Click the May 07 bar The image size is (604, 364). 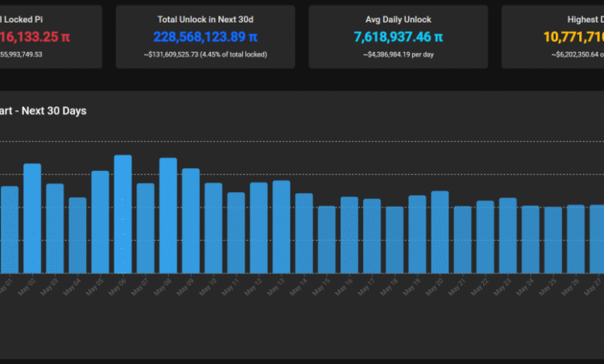(146, 228)
